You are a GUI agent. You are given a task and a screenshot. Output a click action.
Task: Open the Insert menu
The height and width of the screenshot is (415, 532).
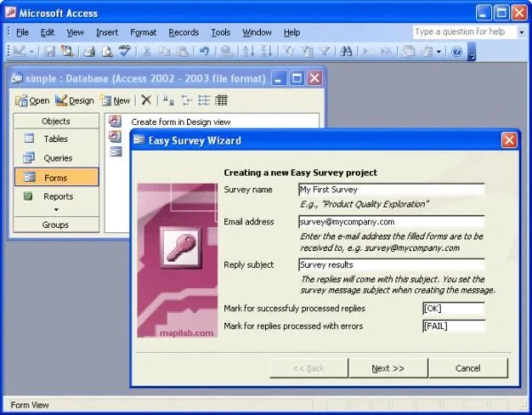107,32
